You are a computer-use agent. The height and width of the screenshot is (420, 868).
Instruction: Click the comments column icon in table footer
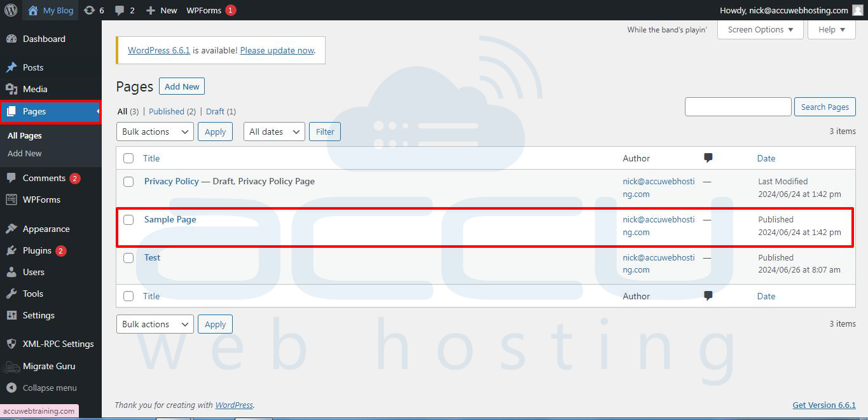coord(708,296)
